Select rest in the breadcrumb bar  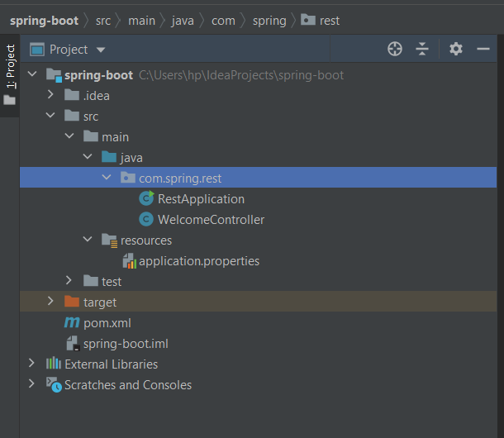tap(330, 21)
